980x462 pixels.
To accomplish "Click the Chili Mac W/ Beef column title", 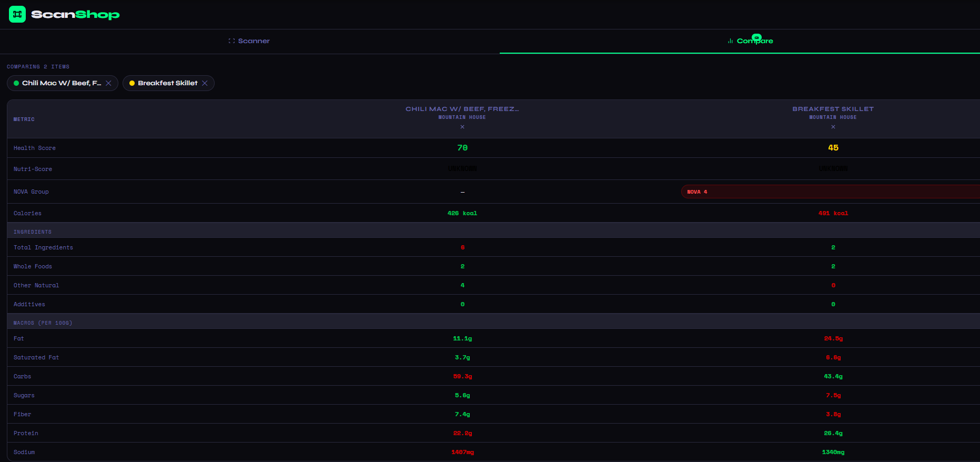I will pyautogui.click(x=462, y=109).
